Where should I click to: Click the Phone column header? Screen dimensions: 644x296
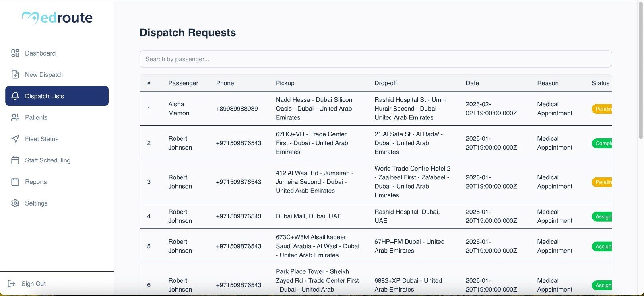tap(225, 83)
